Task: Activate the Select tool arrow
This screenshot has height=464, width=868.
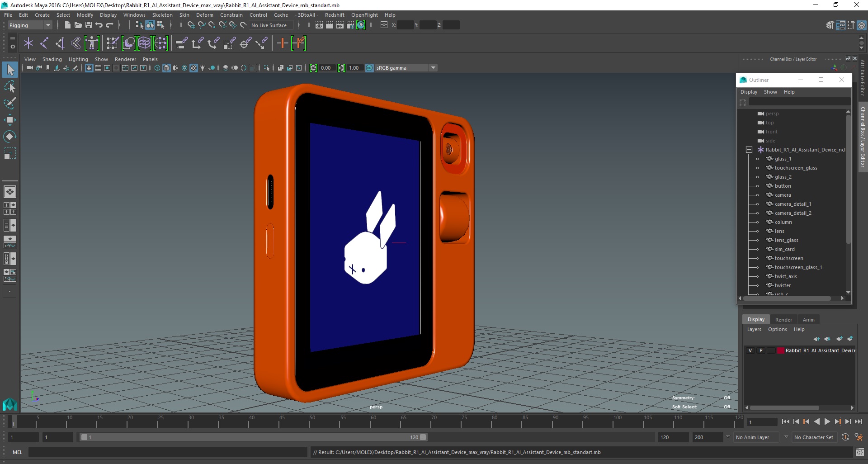Action: coord(10,70)
